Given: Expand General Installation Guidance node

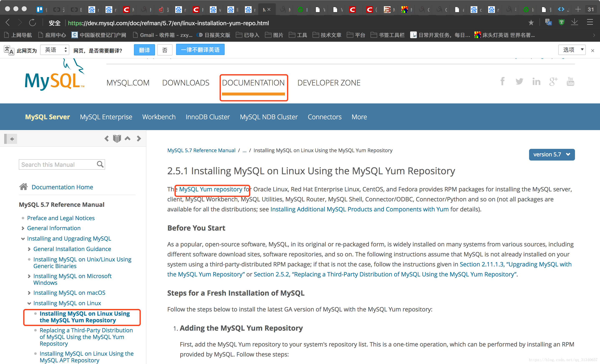Looking at the screenshot, I should click(x=29, y=249).
